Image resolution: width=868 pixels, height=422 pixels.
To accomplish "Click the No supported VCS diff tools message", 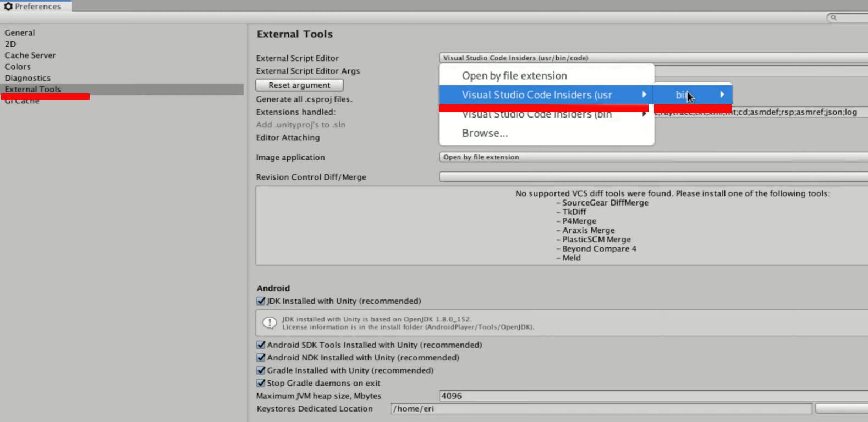I will (x=673, y=193).
